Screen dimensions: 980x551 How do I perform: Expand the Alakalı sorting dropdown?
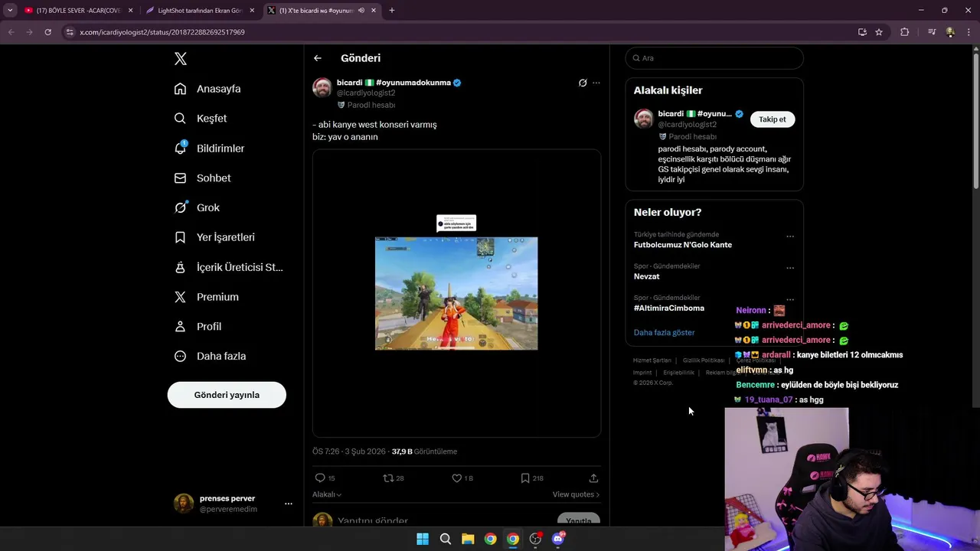tap(327, 495)
